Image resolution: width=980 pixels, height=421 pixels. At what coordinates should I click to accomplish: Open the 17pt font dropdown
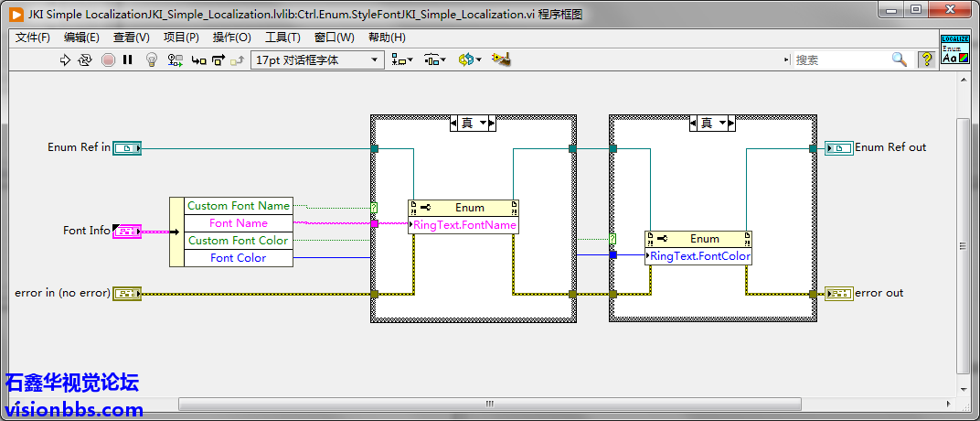coord(316,59)
